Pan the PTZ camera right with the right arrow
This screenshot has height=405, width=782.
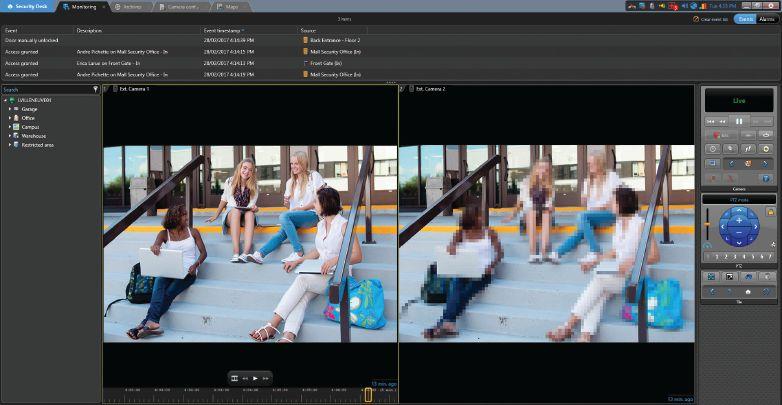click(x=755, y=227)
